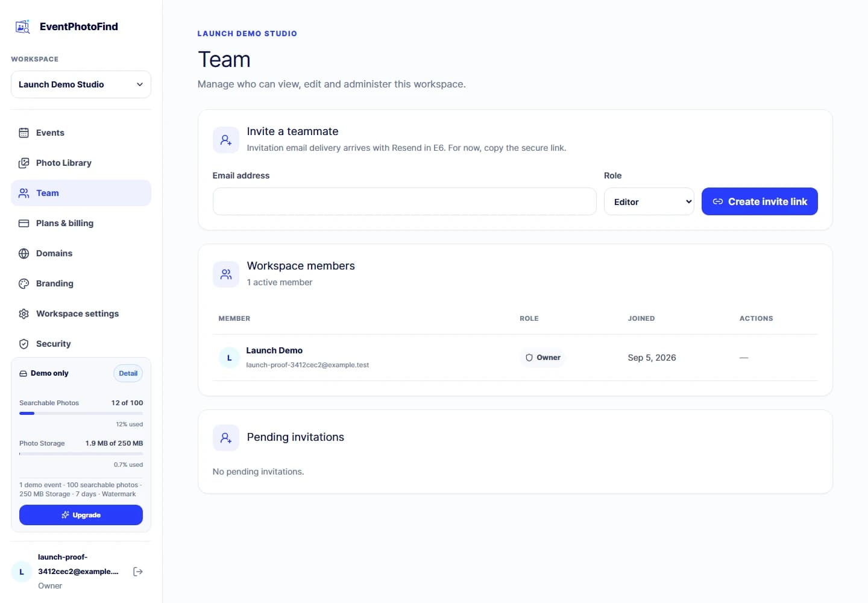Viewport: 868px width, 603px height.
Task: Click the Pending invitations user-plus icon
Action: coord(226,438)
